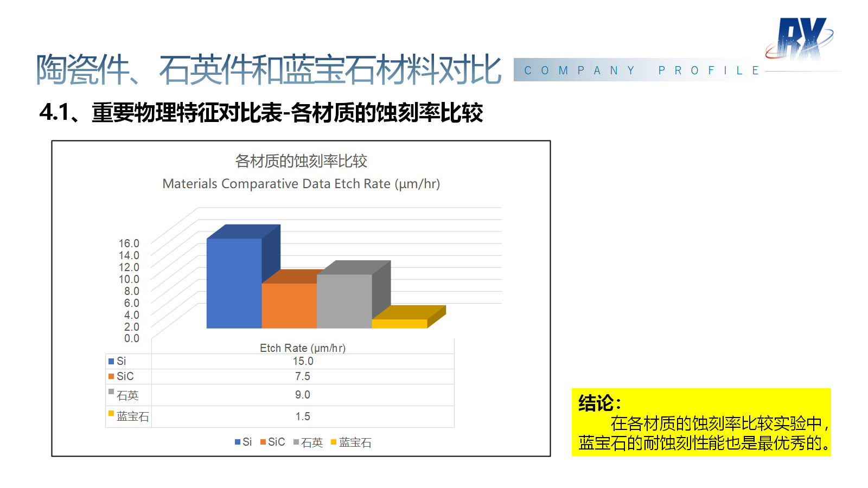Click the SiC legend entry below chart
Viewport: 868px width, 488px height.
coord(272,442)
